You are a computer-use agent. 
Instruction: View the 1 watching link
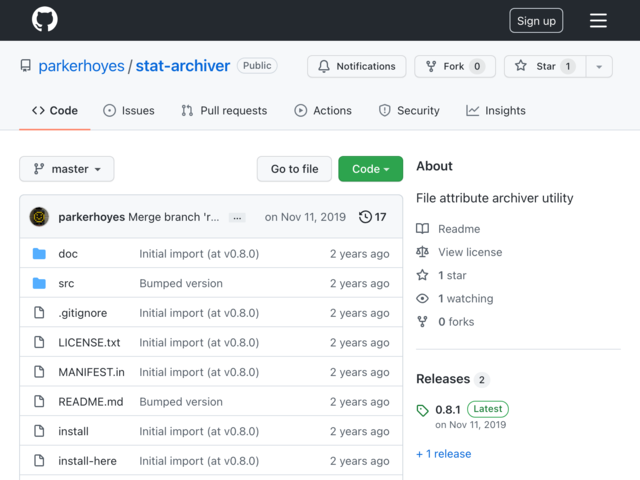click(x=466, y=298)
